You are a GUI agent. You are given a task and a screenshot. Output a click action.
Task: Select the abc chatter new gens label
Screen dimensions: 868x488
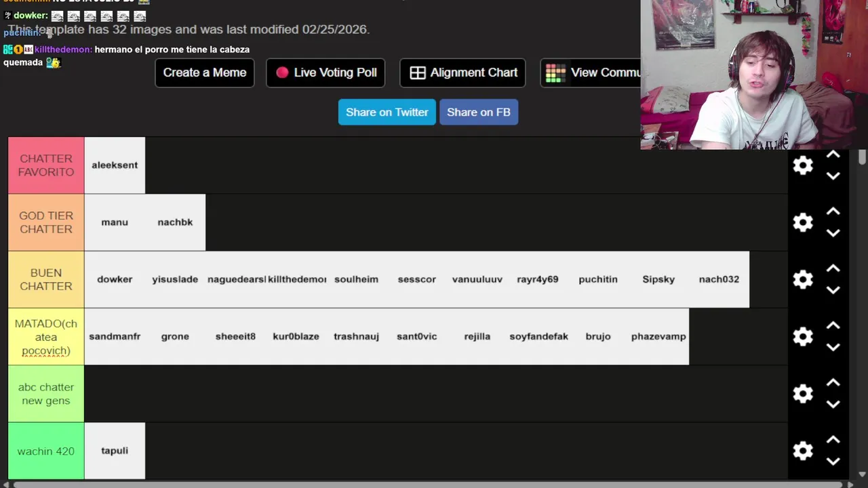[x=46, y=394]
